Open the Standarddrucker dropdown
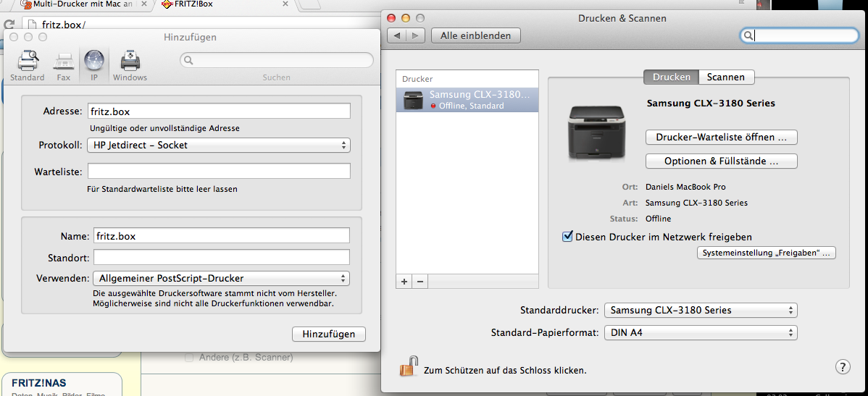The width and height of the screenshot is (868, 396). click(x=701, y=311)
